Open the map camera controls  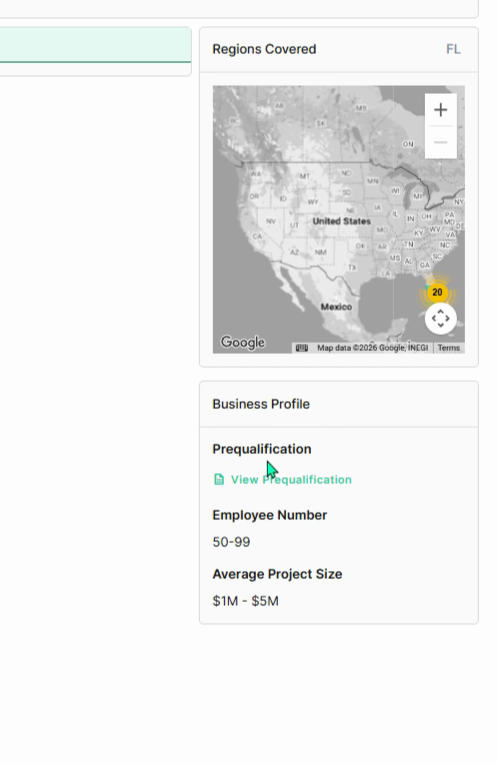[440, 319]
